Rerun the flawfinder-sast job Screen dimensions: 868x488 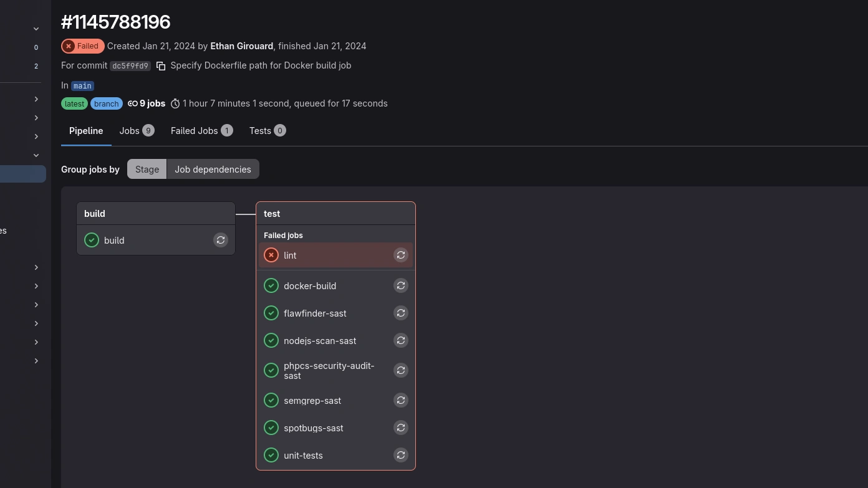pos(401,313)
